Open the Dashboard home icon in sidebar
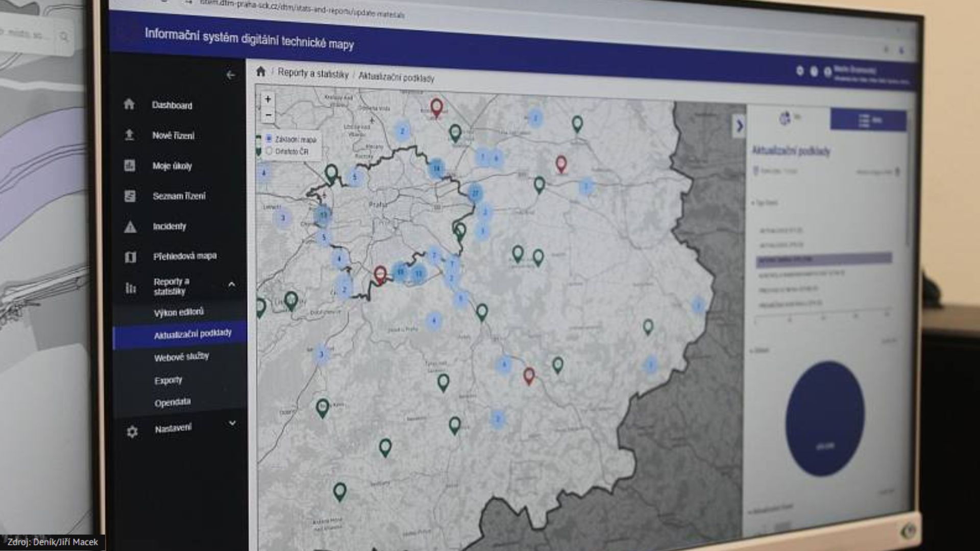This screenshot has height=551, width=980. point(129,104)
